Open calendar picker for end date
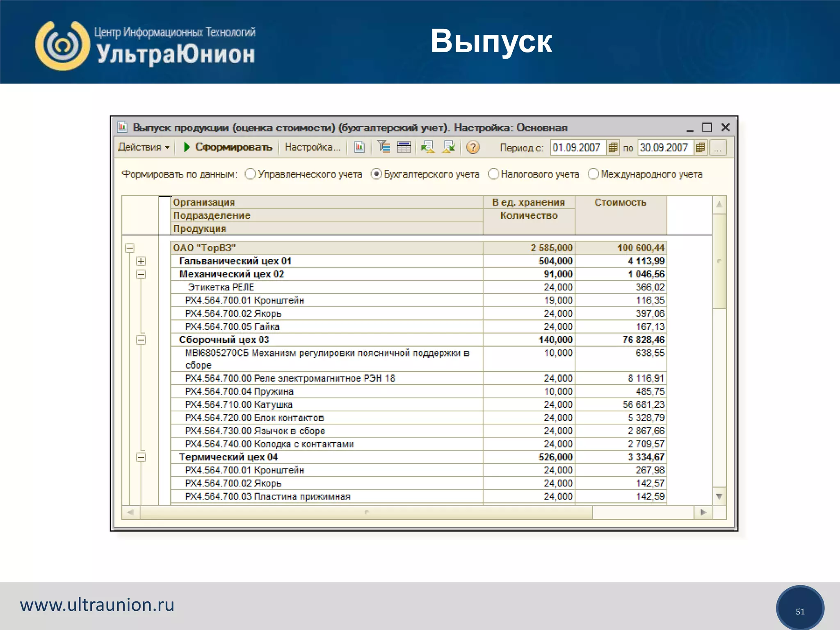The image size is (840, 630). click(x=701, y=147)
